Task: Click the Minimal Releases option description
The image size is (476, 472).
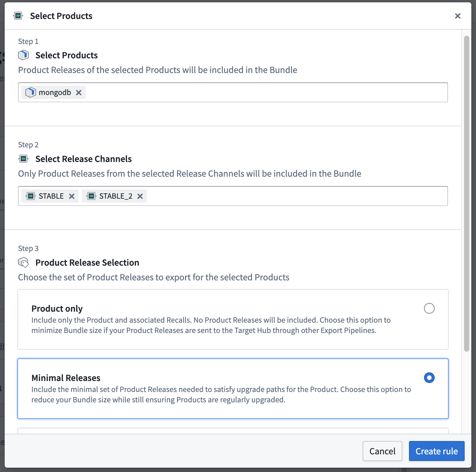Action: click(221, 394)
